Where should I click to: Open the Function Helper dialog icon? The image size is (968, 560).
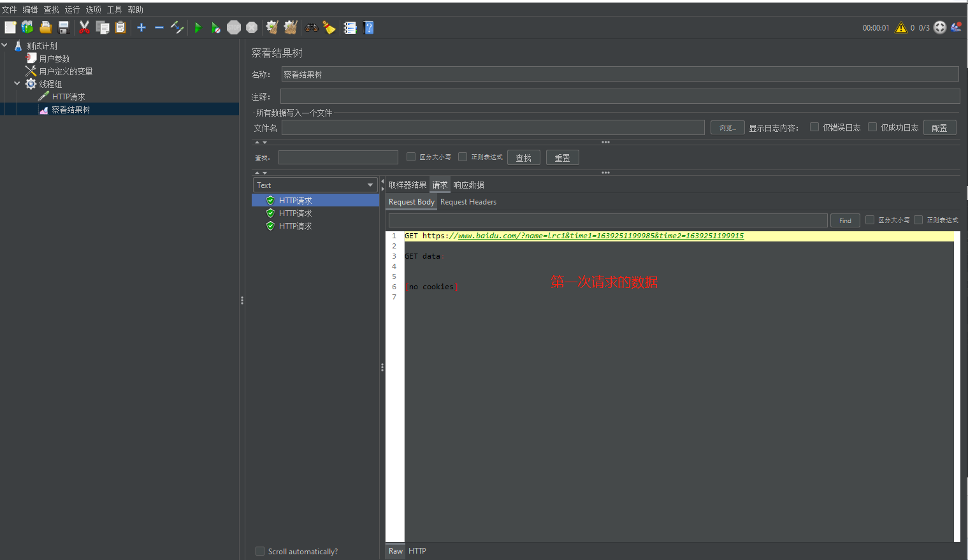350,27
